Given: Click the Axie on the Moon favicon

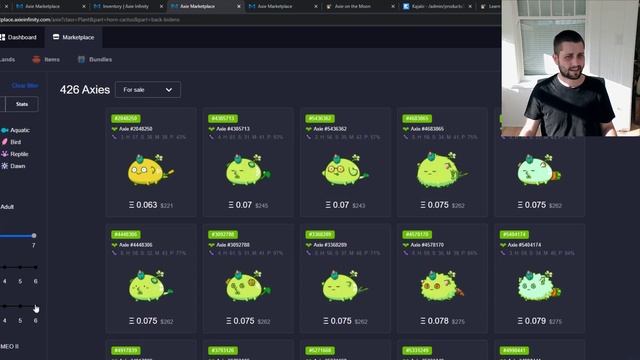Looking at the screenshot, I should click(x=329, y=7).
